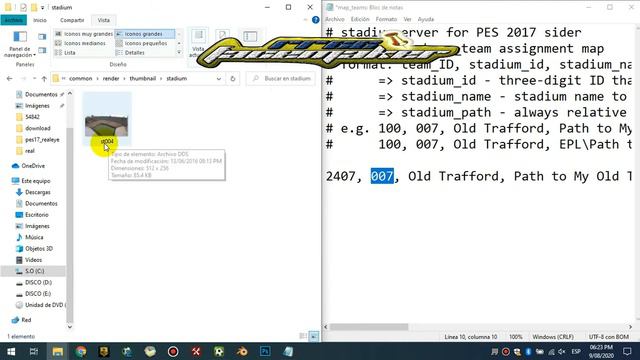The image size is (640, 360).
Task: Choose Lista layout
Action: click(x=65, y=53)
